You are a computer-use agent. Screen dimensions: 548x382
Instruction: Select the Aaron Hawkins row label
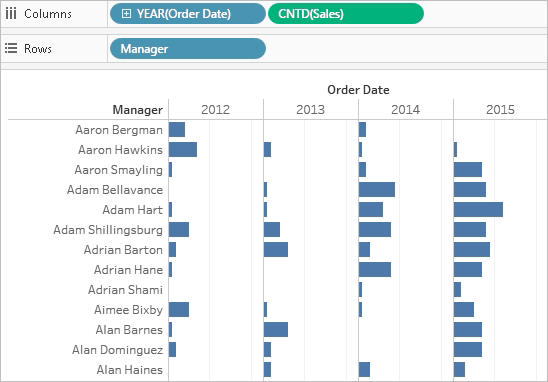(x=120, y=150)
